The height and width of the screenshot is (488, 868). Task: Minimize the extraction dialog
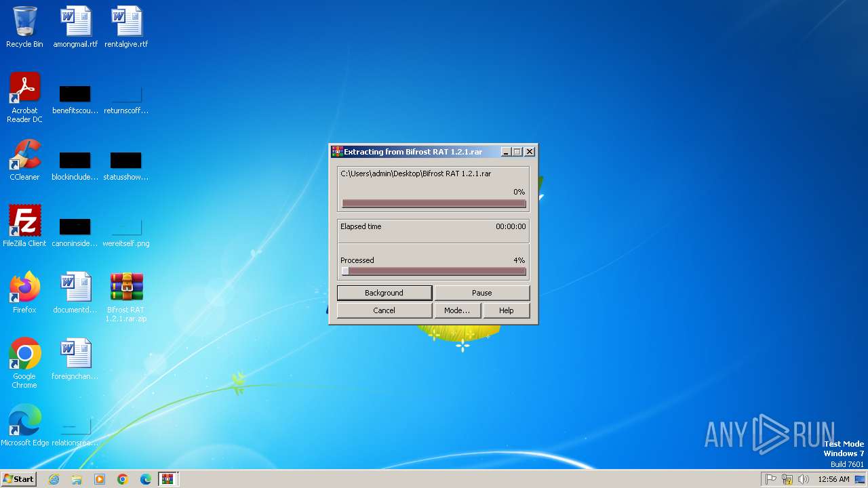point(506,152)
